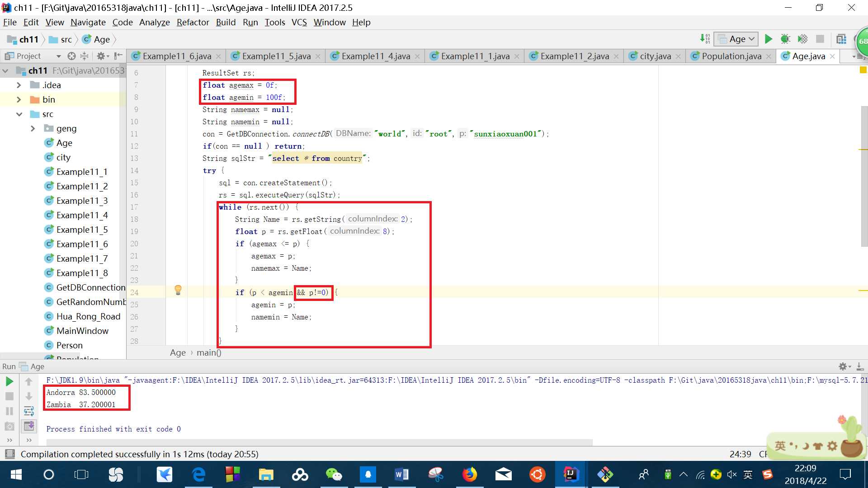Click Stop in the Run panel
The height and width of the screenshot is (488, 868).
[9, 396]
